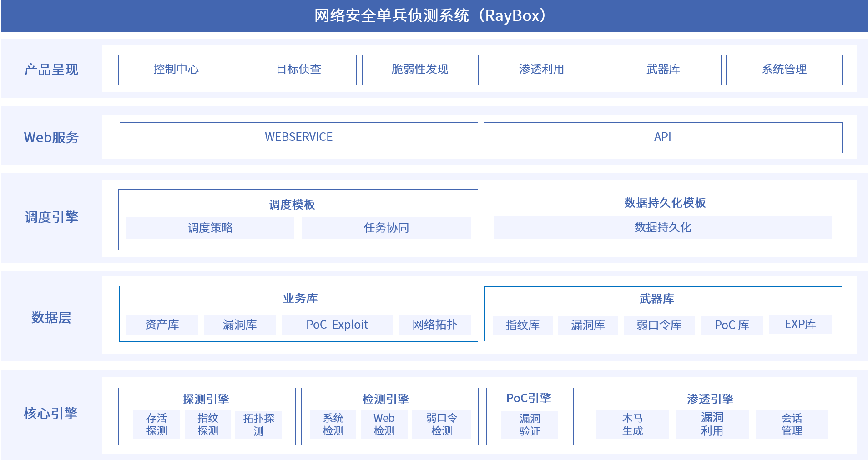Click the 弱口令库 entry
The width and height of the screenshot is (868, 460).
click(x=659, y=325)
